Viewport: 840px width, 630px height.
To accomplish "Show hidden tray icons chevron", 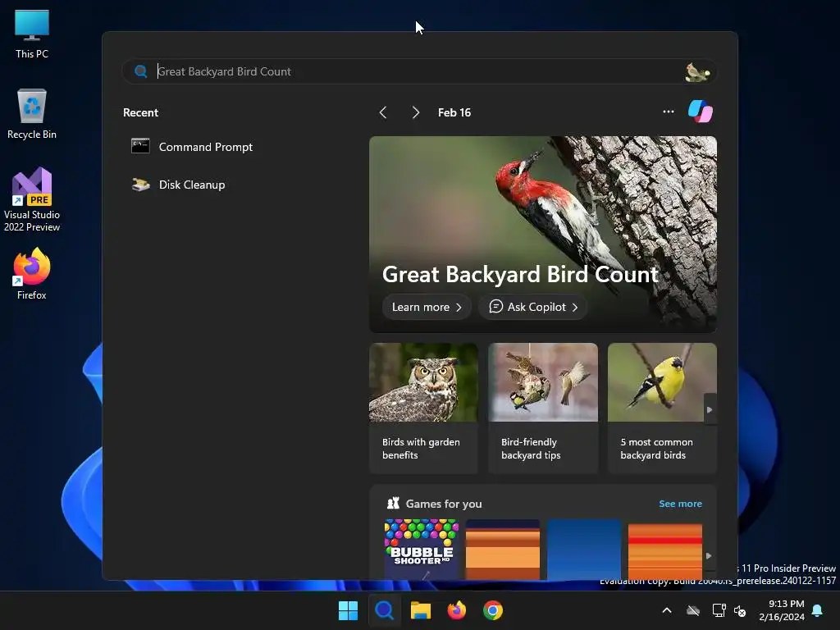I will click(667, 610).
